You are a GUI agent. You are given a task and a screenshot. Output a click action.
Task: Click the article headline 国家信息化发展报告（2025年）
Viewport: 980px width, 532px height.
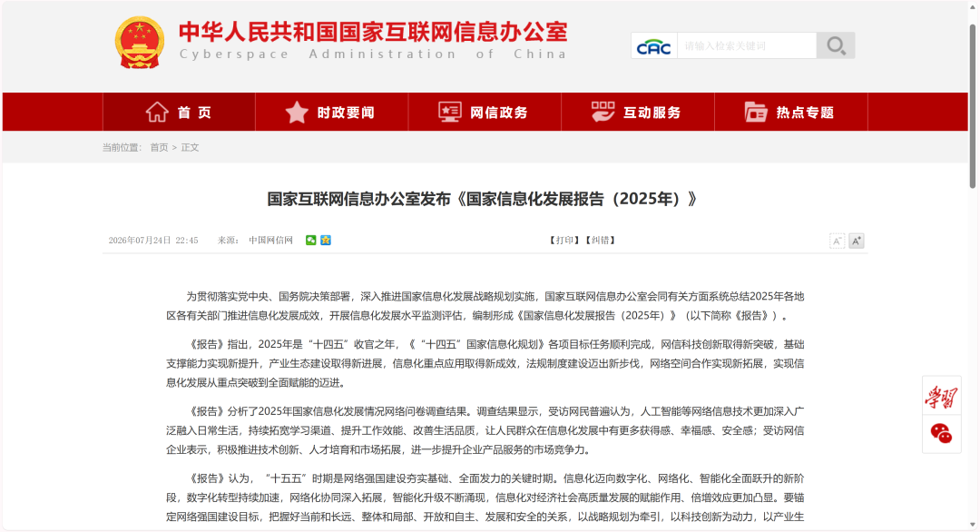pyautogui.click(x=482, y=199)
